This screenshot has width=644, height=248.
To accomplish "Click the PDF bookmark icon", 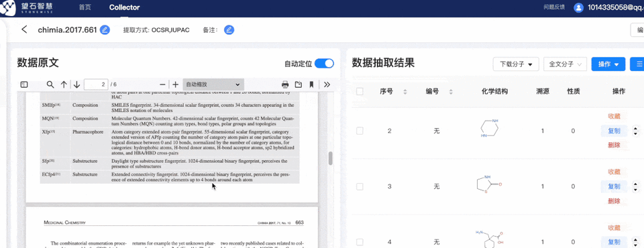I will [311, 84].
